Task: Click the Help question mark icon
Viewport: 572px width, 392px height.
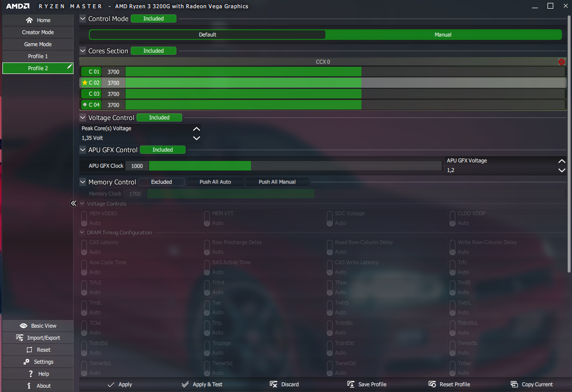Action: tap(31, 374)
